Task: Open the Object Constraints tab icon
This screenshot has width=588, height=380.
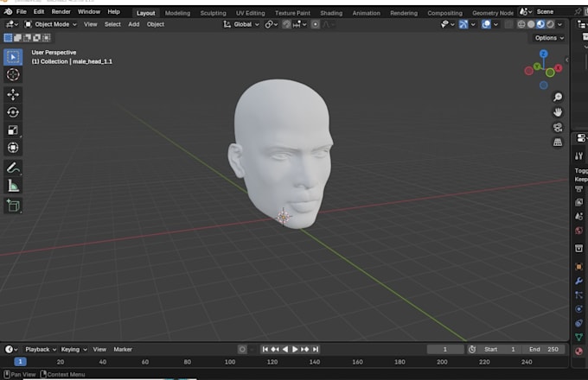Action: point(579,323)
